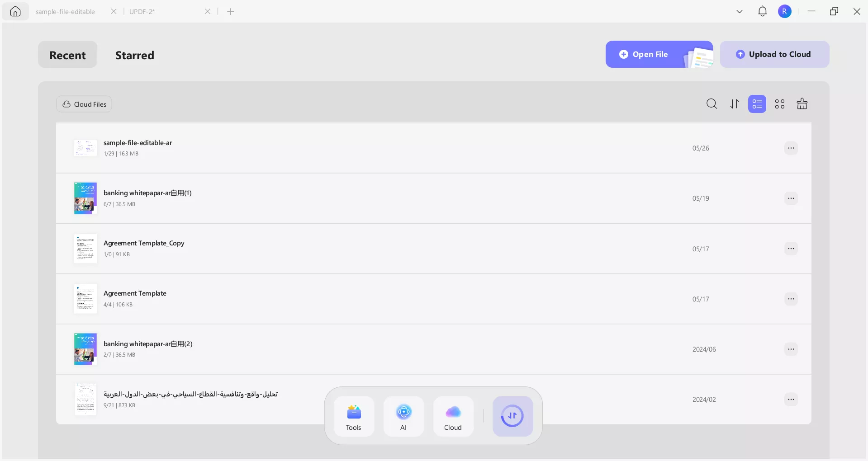Open the Arabic-titled 873 KB file

tap(433, 400)
